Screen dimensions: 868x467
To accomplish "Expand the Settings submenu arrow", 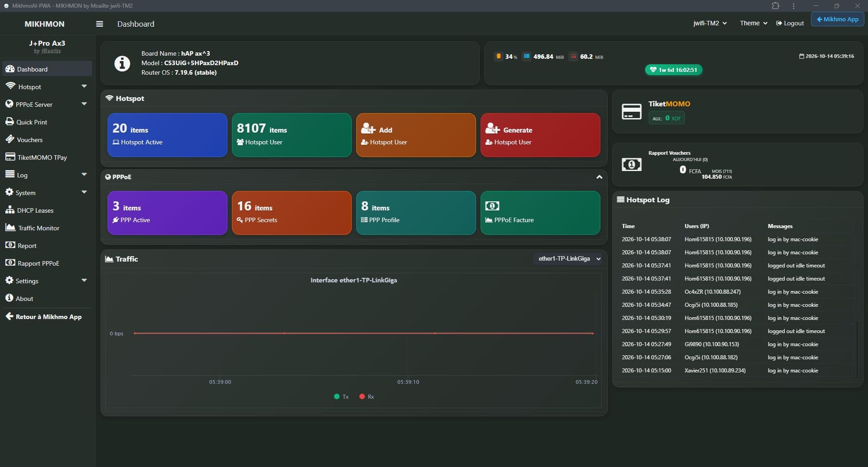I will click(84, 281).
